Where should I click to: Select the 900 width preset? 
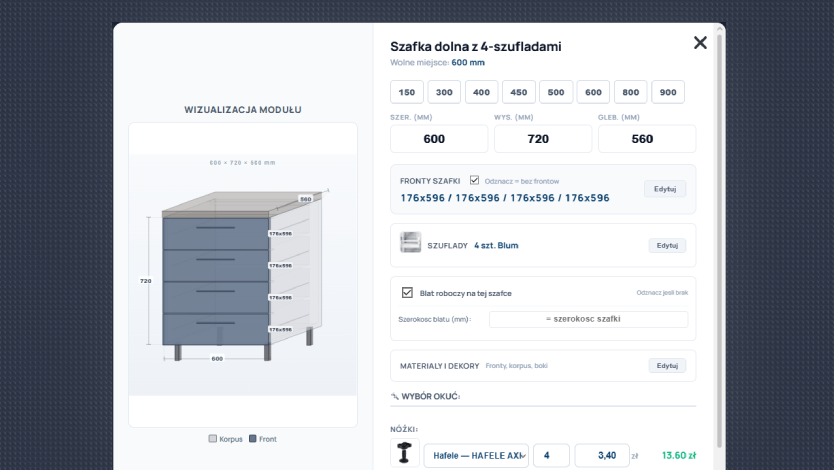668,92
